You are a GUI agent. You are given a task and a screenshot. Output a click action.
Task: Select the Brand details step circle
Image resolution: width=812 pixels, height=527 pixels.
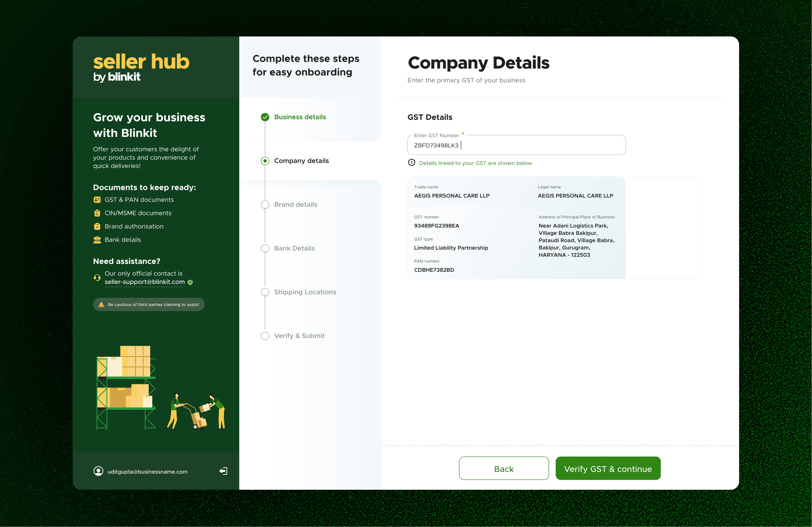coord(265,204)
